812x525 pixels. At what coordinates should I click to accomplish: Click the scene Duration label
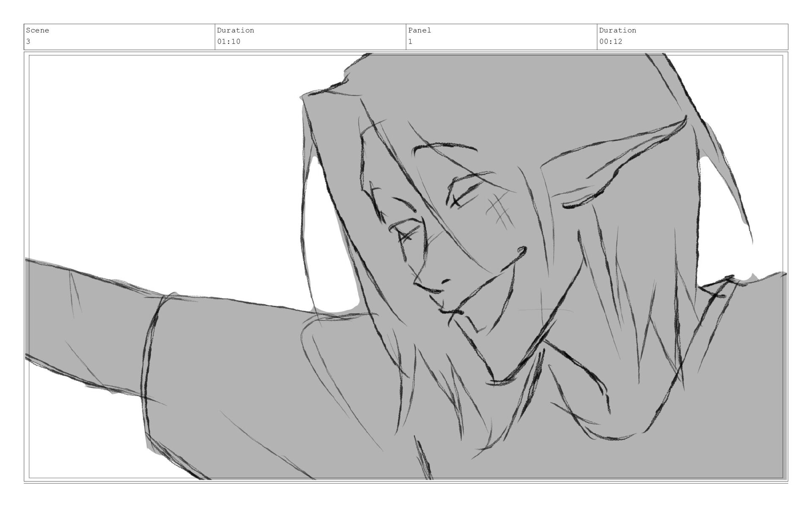point(236,30)
